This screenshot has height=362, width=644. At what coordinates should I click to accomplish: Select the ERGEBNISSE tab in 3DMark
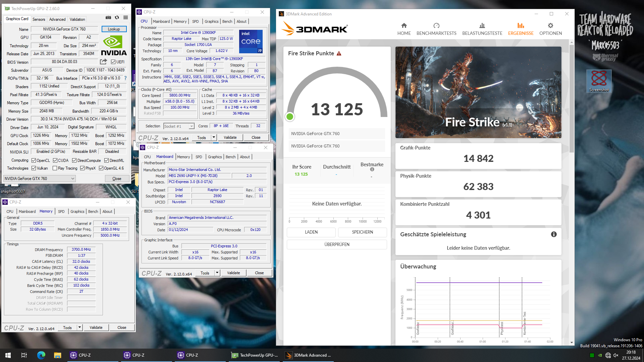coord(521,29)
